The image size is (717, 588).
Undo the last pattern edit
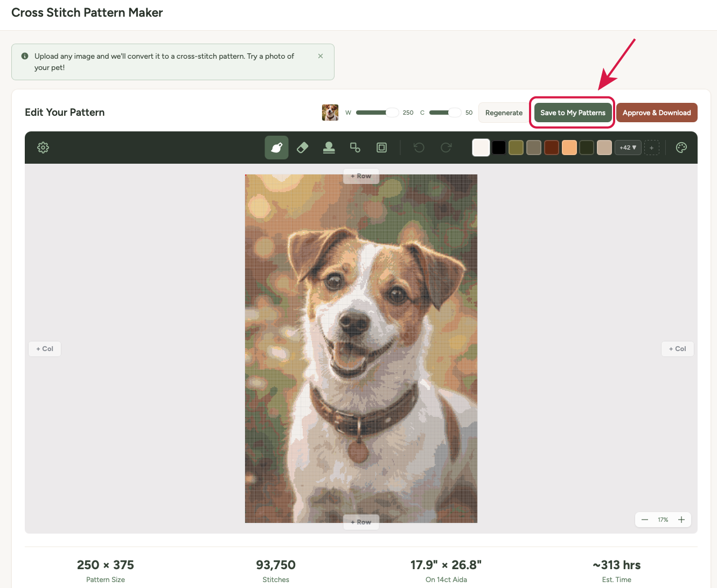419,147
